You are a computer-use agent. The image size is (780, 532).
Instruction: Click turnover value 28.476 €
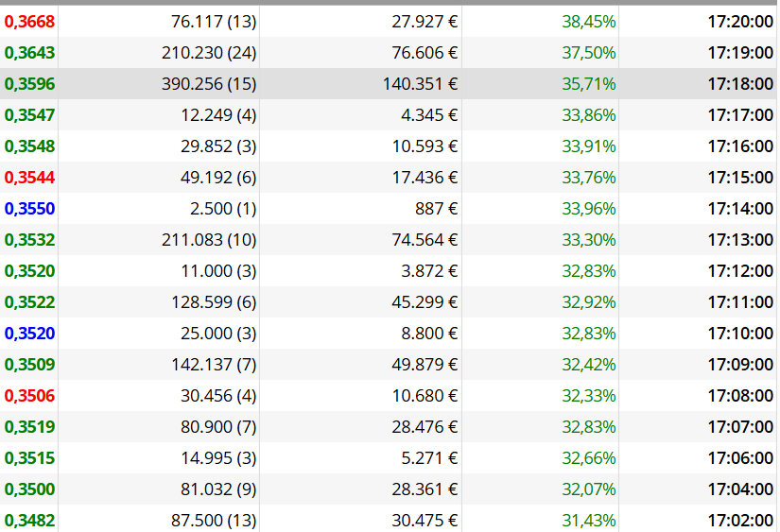pos(425,427)
